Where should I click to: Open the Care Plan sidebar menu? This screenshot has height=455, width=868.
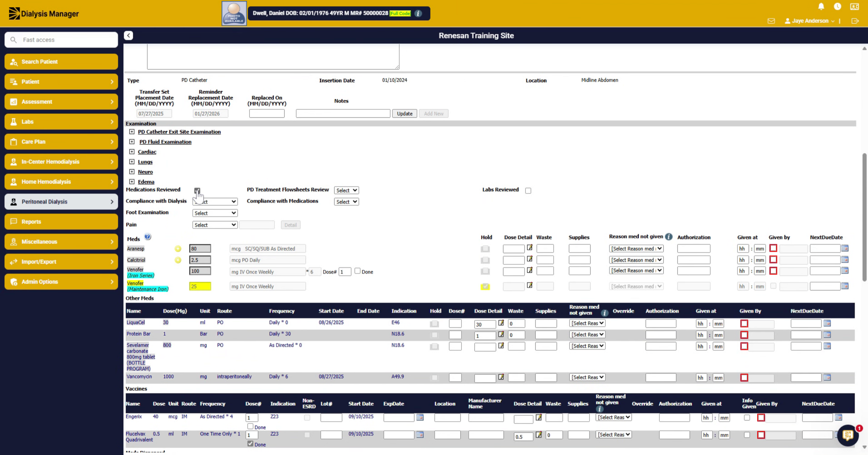pos(61,142)
